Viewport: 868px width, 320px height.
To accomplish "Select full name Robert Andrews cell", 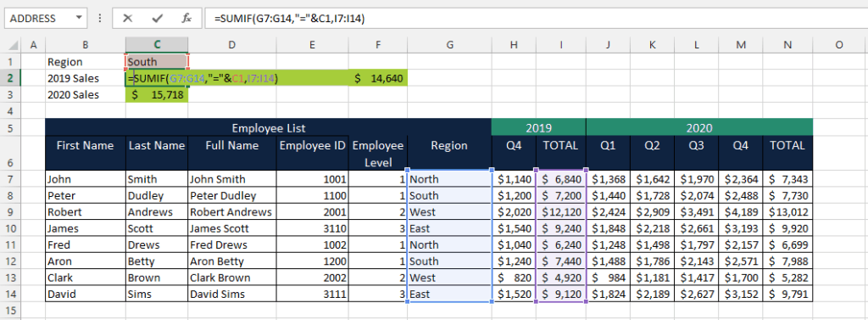I will pos(232,212).
